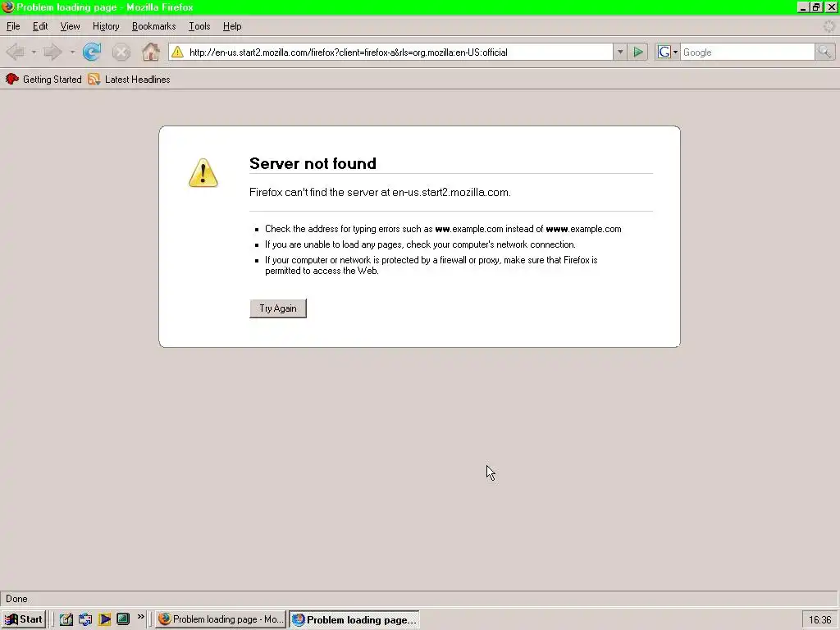Click the 'check your computer's network connection' line
Viewport: 840px width, 630px height.
point(420,244)
